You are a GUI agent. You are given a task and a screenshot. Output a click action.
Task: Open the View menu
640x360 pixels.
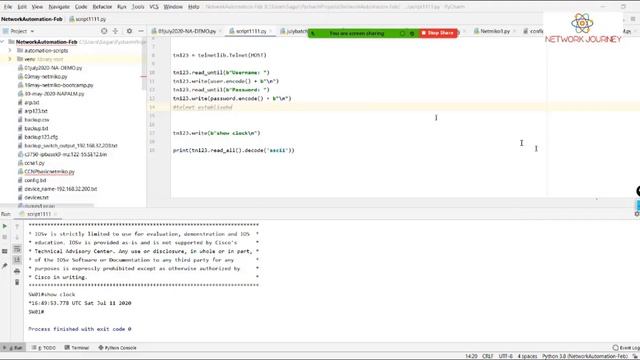[x=37, y=7]
